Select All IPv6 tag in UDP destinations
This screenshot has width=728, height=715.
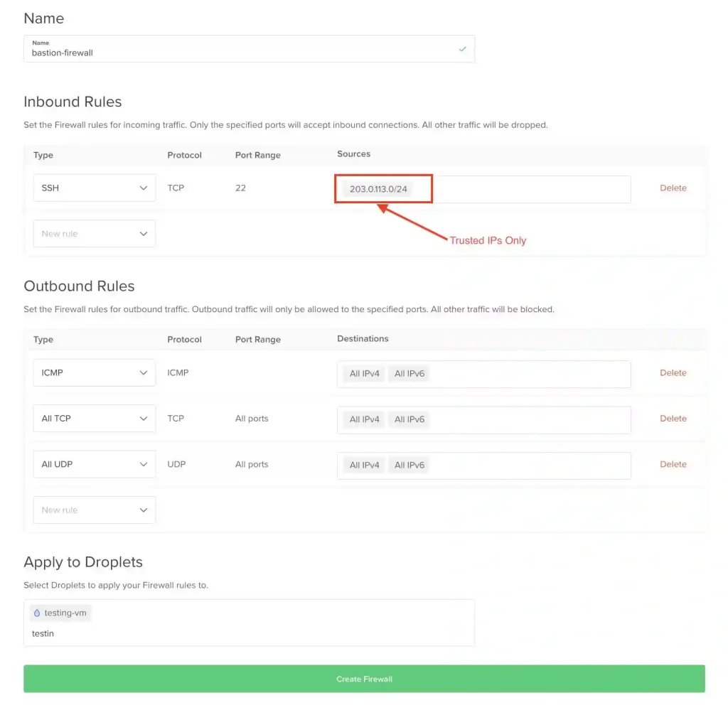(409, 466)
